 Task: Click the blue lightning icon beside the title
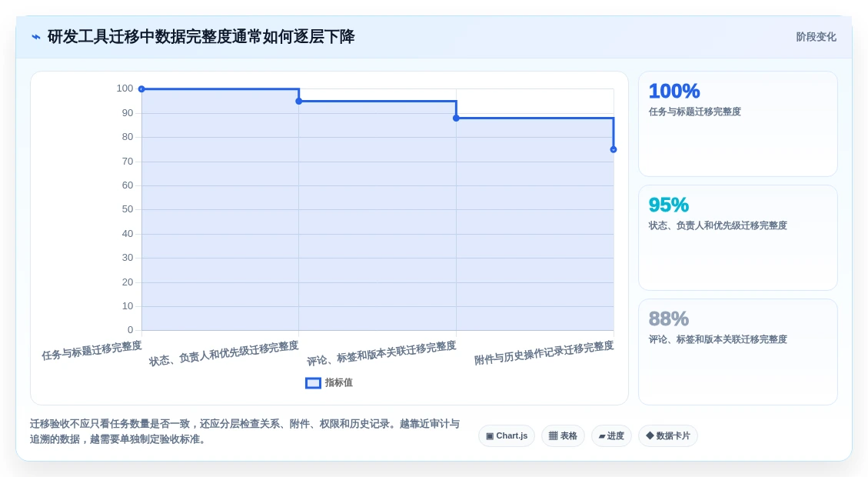(x=36, y=37)
